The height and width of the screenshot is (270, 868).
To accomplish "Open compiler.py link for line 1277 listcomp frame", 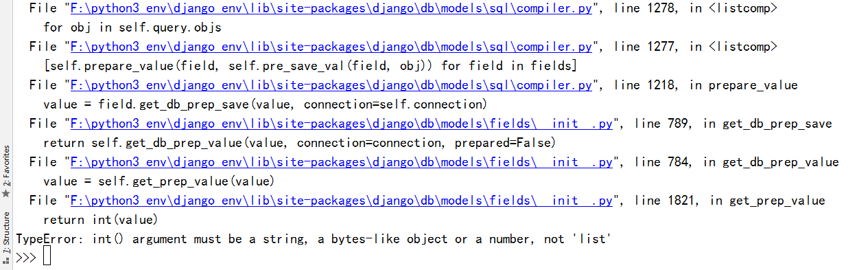I will pyautogui.click(x=328, y=47).
